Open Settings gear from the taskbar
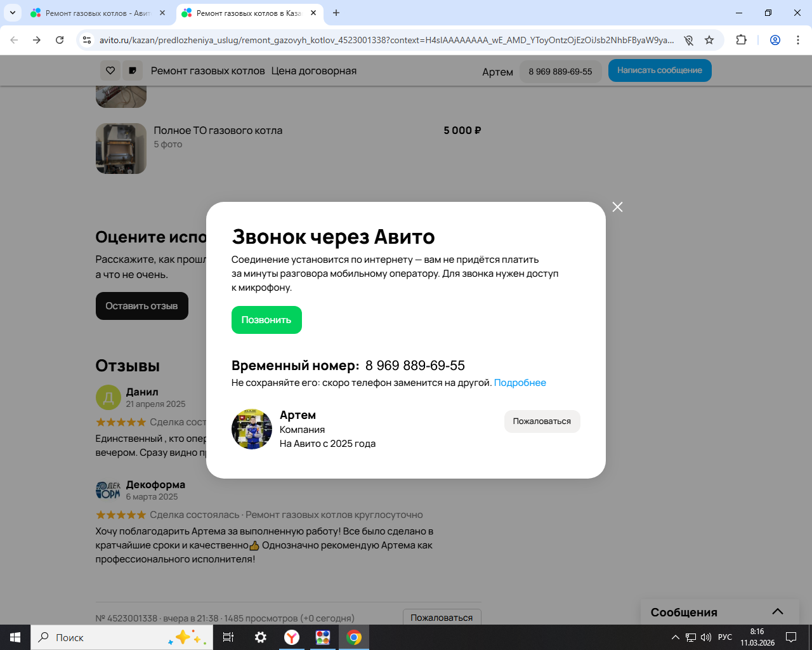This screenshot has height=650, width=812. [x=261, y=637]
